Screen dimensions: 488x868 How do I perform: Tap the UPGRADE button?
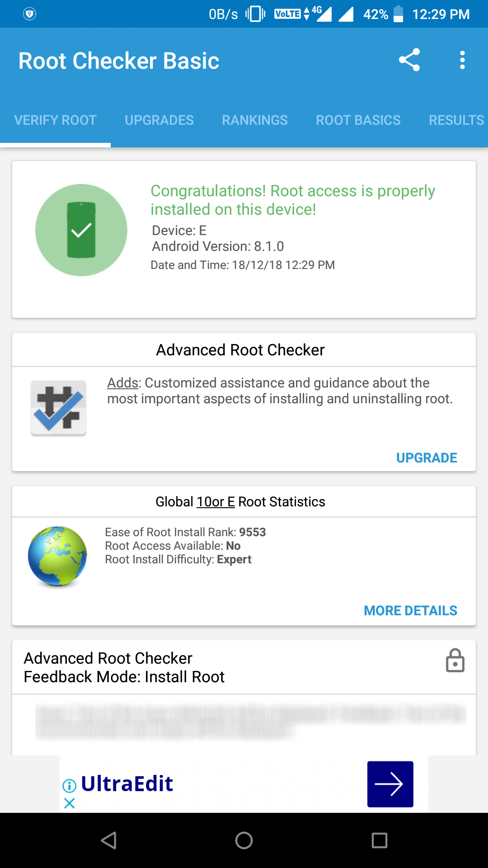(427, 458)
